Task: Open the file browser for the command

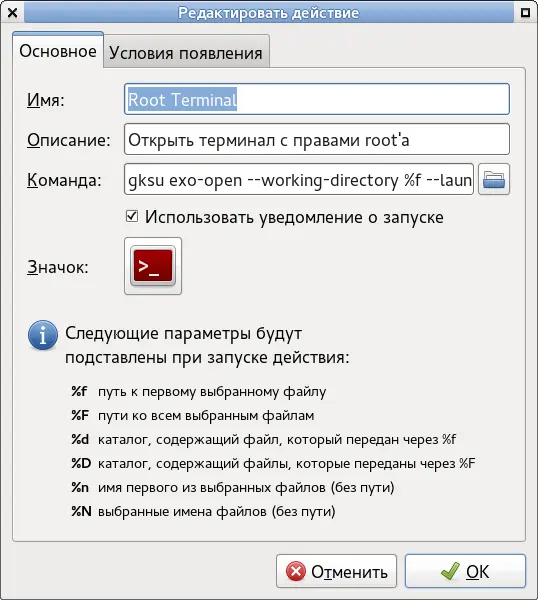Action: point(494,179)
